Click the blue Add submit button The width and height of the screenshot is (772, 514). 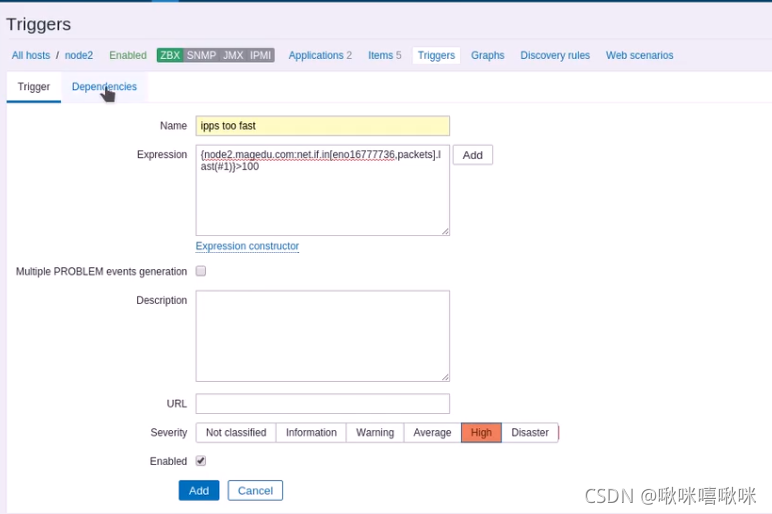pos(199,490)
